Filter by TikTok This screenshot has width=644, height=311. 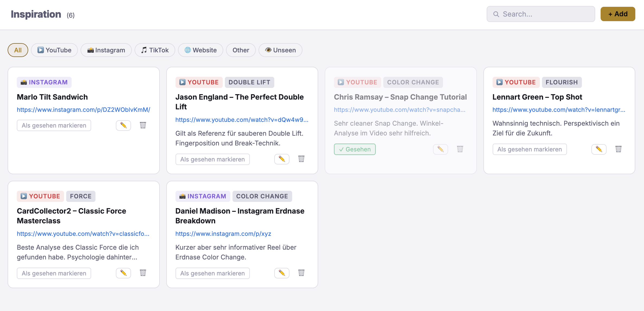(x=155, y=50)
